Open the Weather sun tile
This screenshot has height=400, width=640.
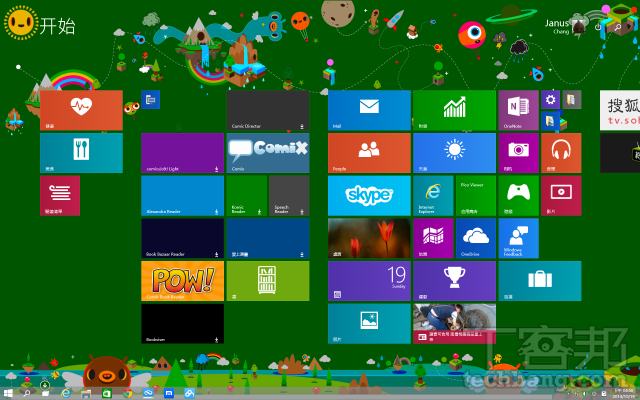454,153
